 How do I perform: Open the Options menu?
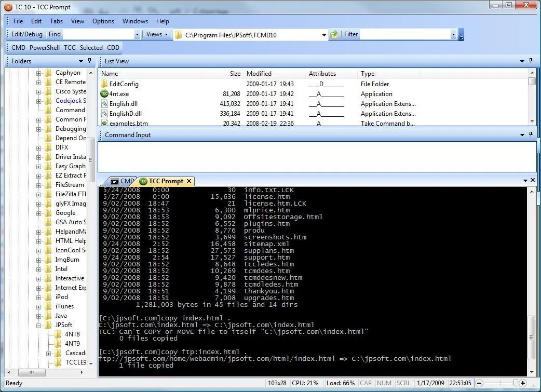point(103,21)
